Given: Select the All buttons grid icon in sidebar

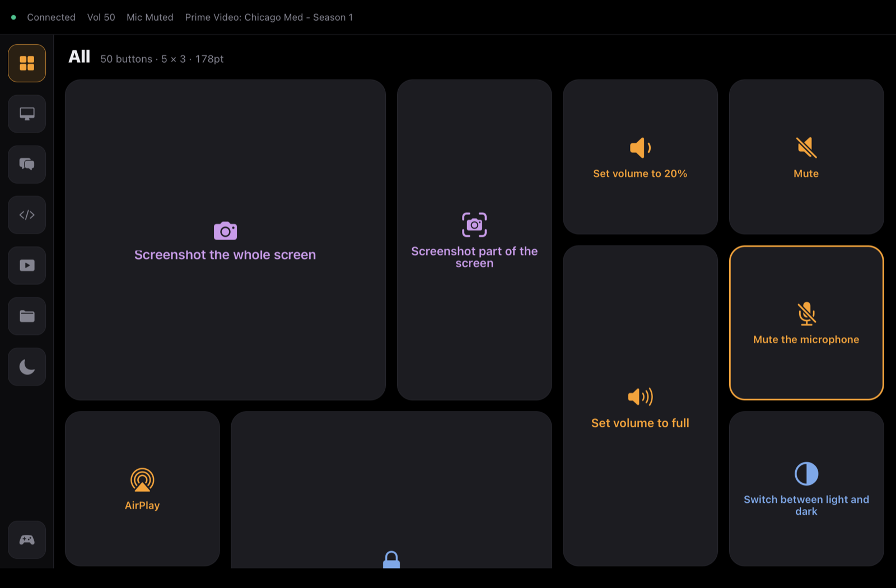Looking at the screenshot, I should coord(27,63).
